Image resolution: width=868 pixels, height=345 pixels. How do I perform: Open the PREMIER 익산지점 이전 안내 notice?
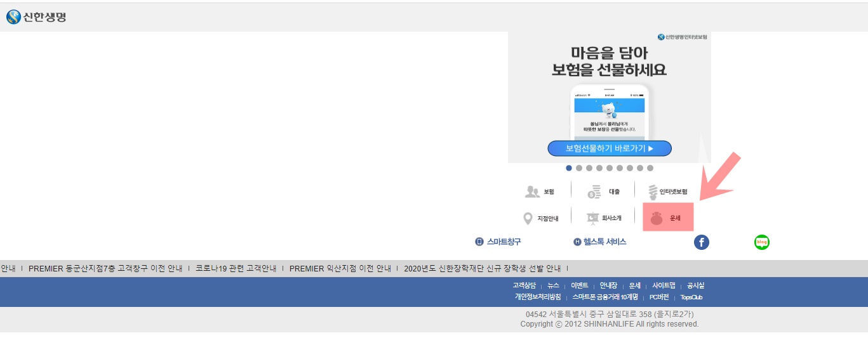tap(340, 268)
